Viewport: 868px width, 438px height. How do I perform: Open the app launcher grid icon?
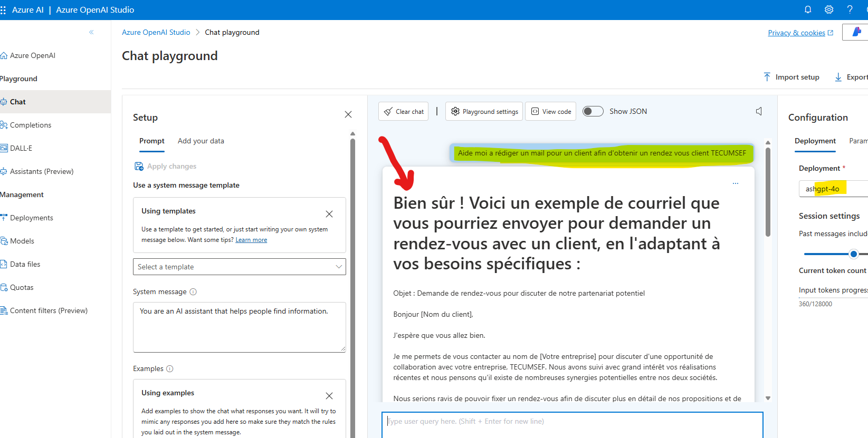click(x=3, y=10)
